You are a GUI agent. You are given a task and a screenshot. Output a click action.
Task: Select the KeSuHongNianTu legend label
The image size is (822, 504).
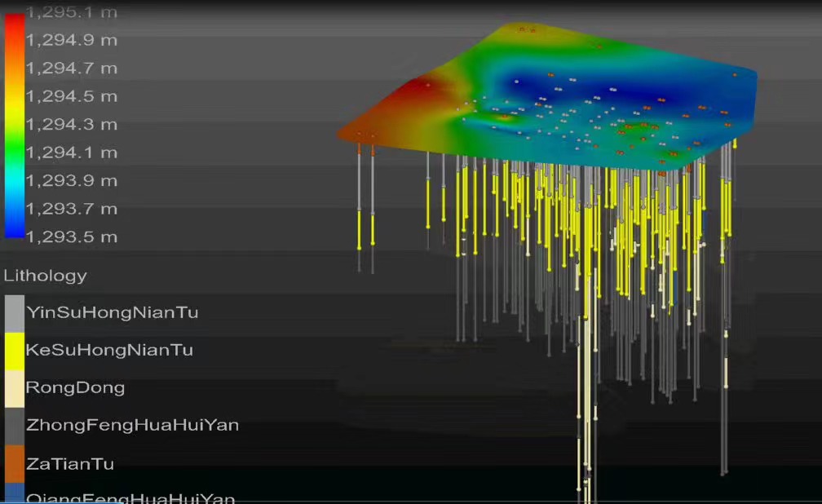pos(110,350)
